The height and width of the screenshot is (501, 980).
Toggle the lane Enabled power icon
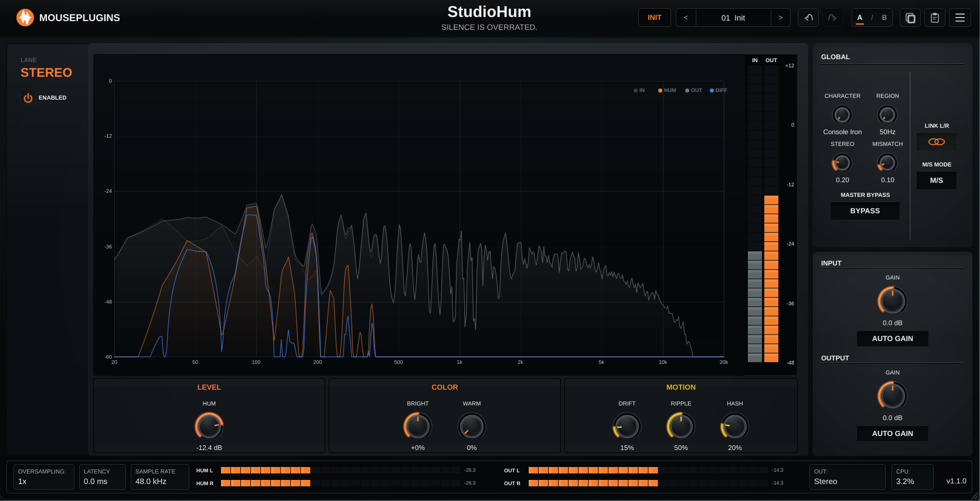(x=28, y=98)
